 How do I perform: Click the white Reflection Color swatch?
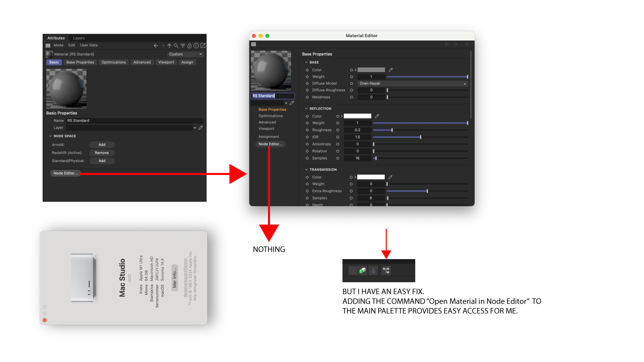pos(358,116)
